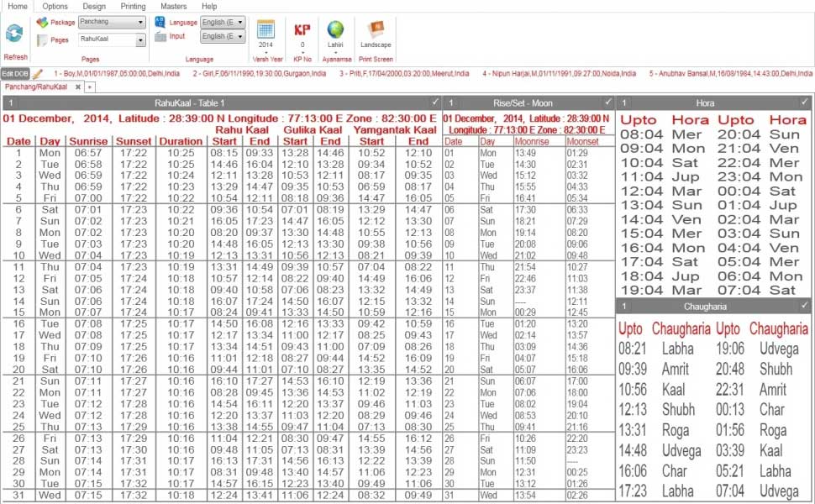Click the KP No icon

302,29
